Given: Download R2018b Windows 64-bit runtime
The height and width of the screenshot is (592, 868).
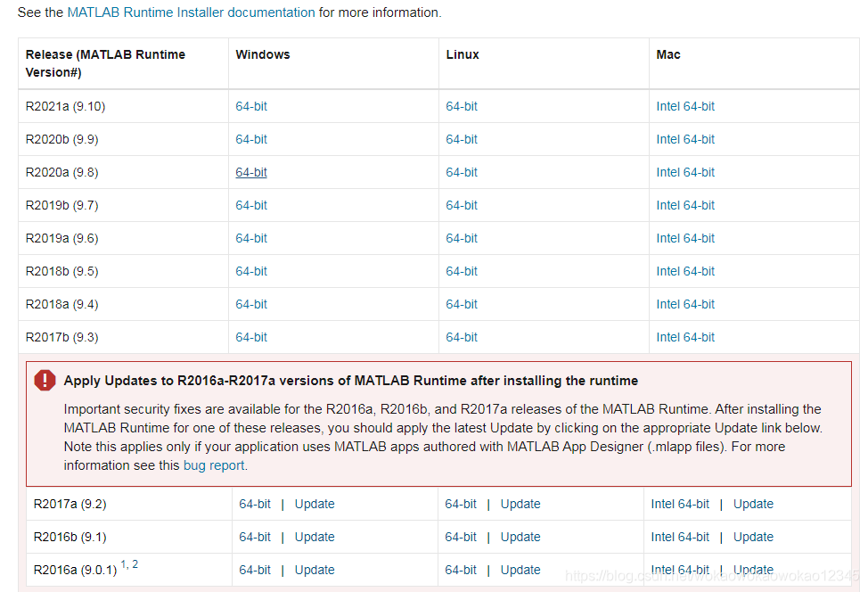Looking at the screenshot, I should (x=251, y=271).
